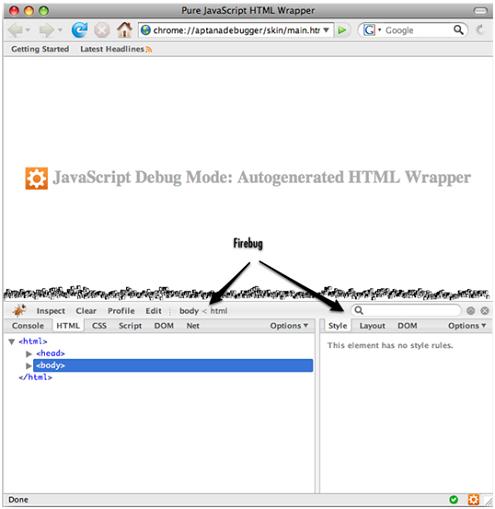The height and width of the screenshot is (509, 495).
Task: Switch to the Net tab
Action: coord(193,326)
